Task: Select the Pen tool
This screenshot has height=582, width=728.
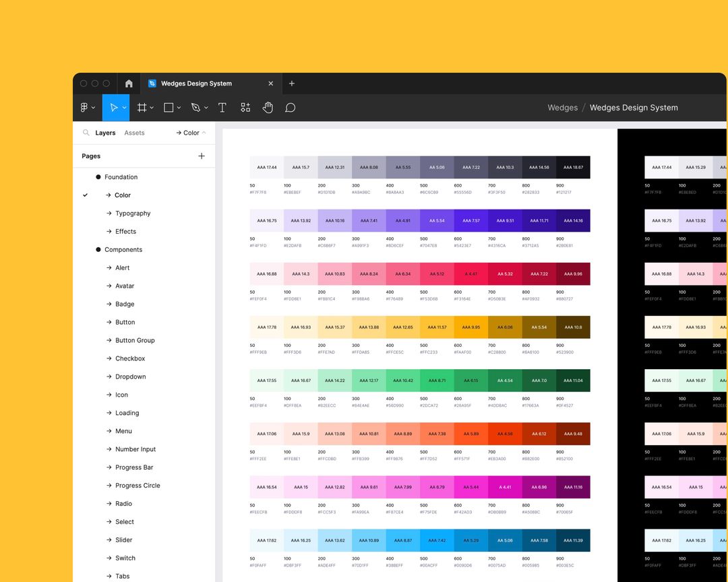Action: click(195, 107)
